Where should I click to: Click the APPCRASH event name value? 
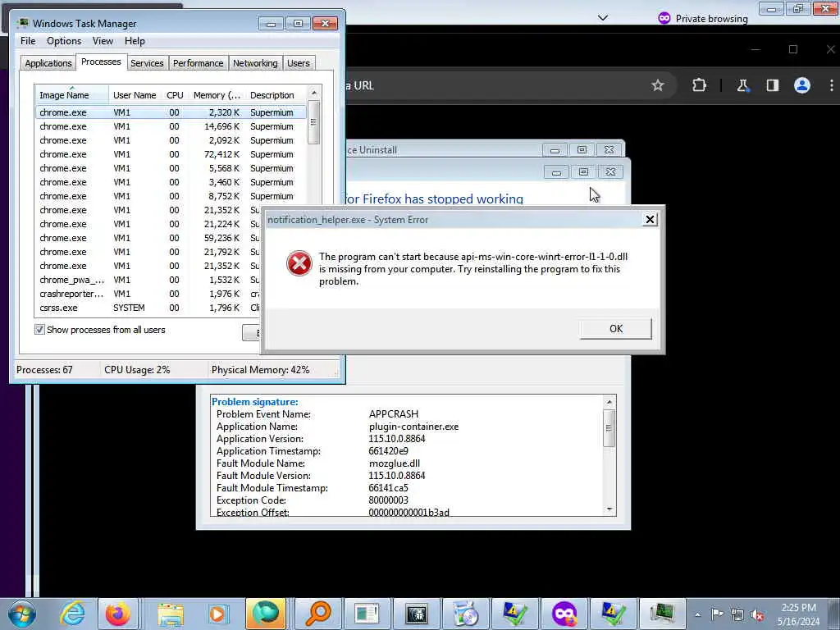pos(394,414)
